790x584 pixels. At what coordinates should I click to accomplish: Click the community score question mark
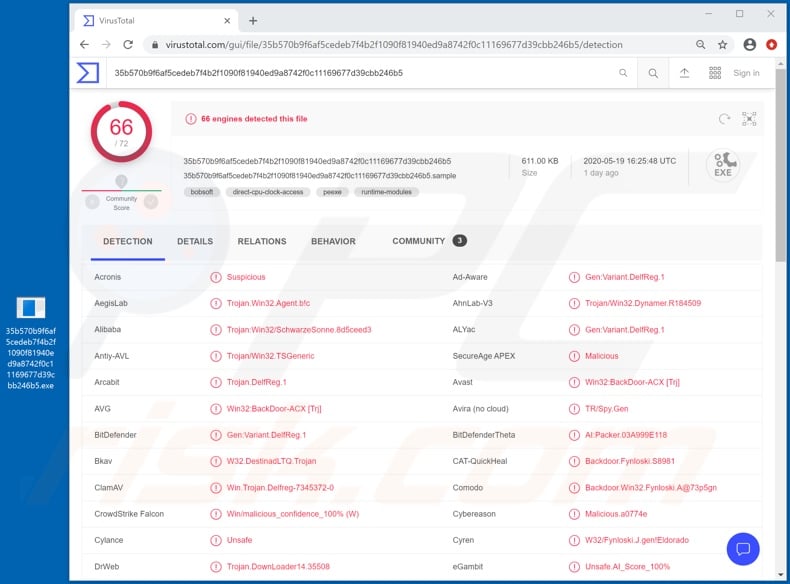tap(121, 180)
